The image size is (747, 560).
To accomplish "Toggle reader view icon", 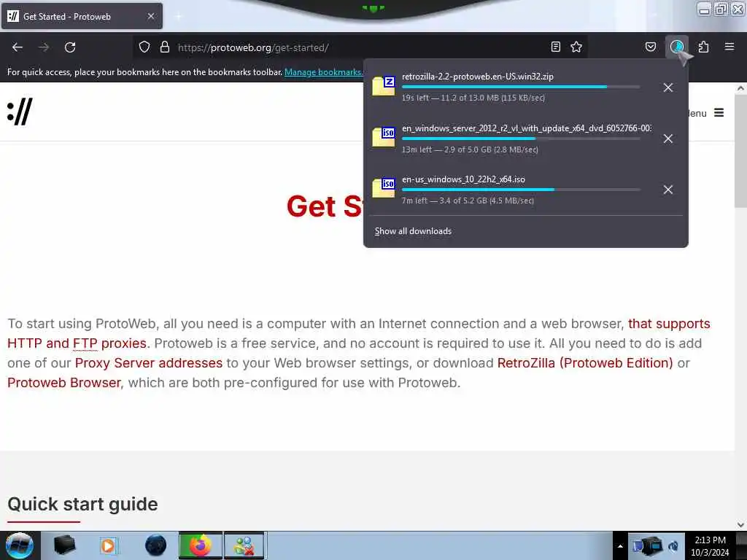I will coord(555,47).
